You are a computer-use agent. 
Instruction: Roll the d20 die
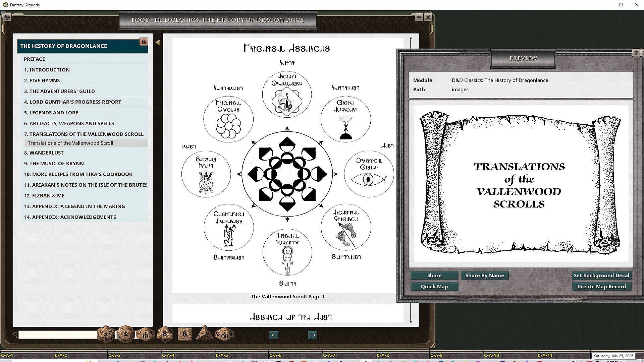click(x=106, y=334)
